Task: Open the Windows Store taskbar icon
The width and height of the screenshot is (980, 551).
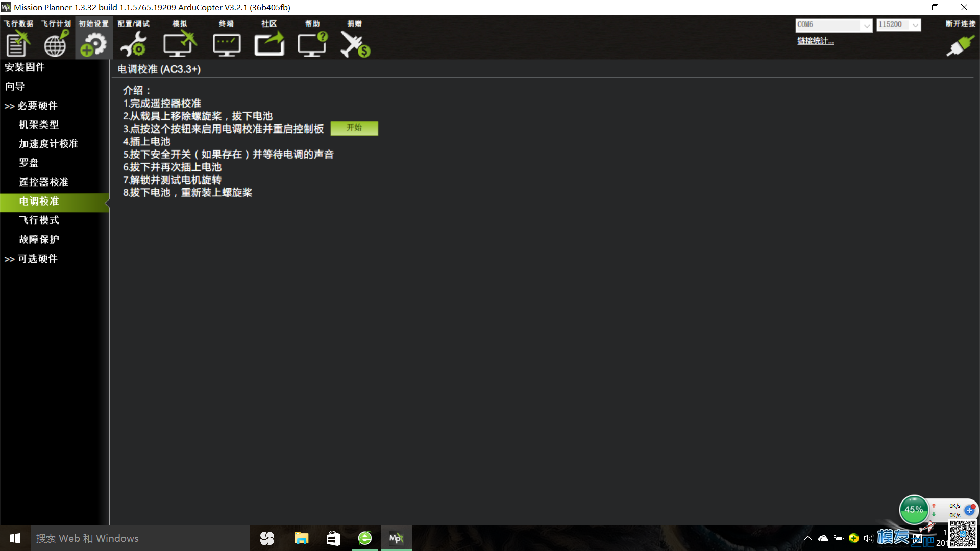Action: point(333,538)
